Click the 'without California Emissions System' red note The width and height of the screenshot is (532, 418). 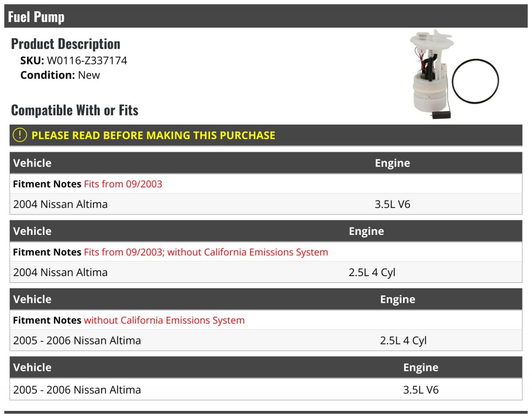click(x=164, y=320)
